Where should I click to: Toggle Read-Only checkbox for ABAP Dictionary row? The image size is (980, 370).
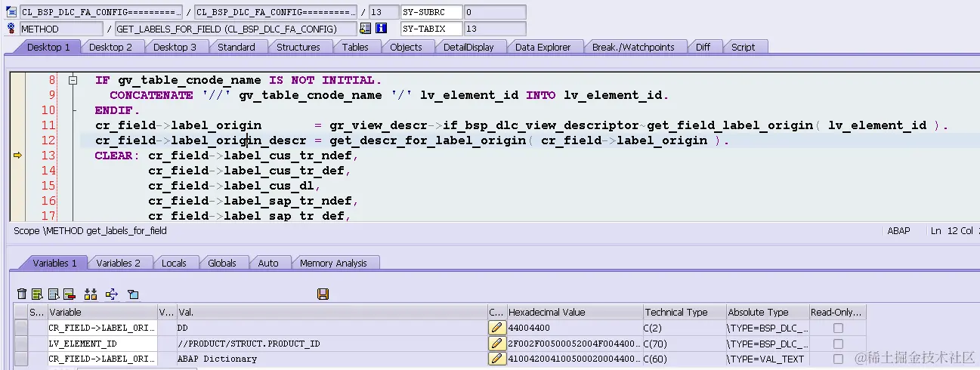pyautogui.click(x=838, y=358)
